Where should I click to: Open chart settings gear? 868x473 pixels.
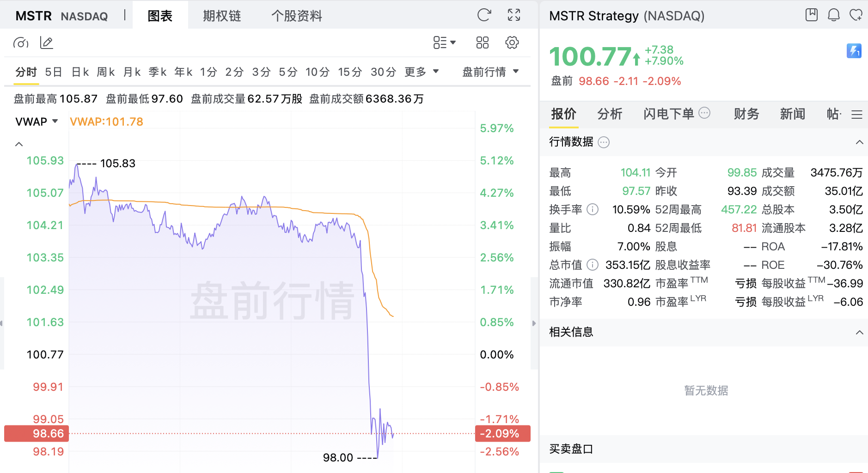coord(512,43)
